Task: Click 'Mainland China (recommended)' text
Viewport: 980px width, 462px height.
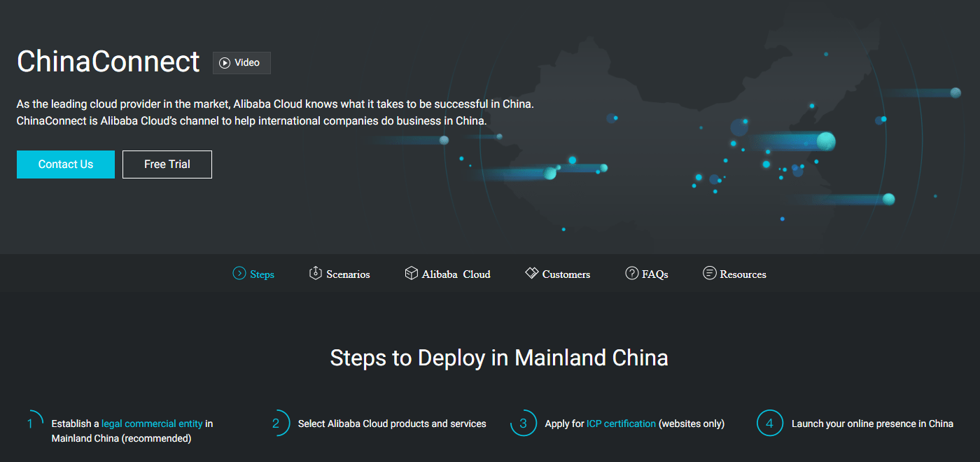Action: click(121, 438)
